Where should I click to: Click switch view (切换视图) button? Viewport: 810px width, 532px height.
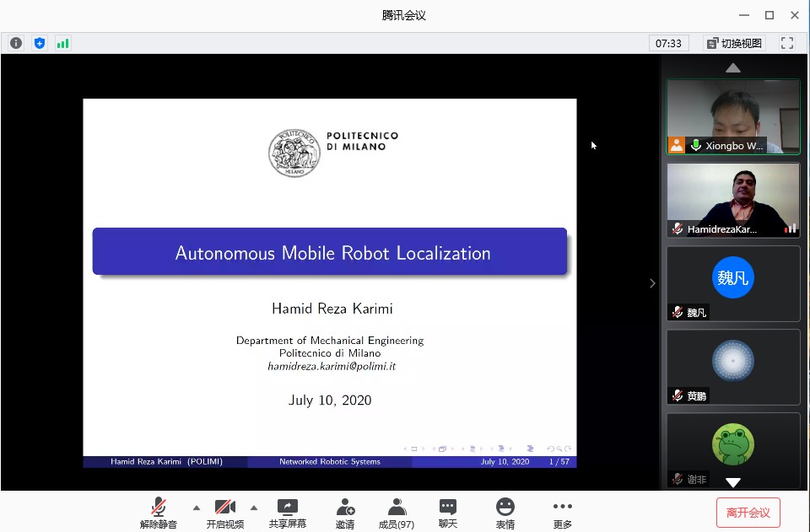(734, 43)
